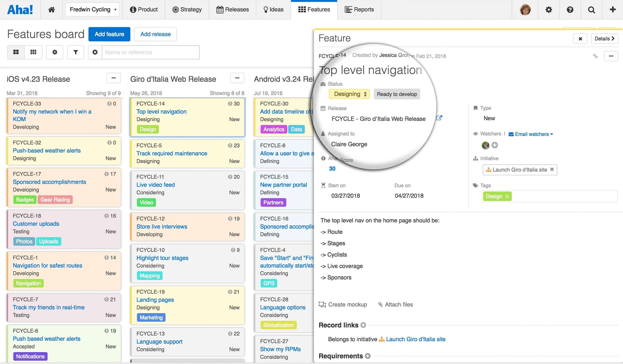Click the Add feature button

click(109, 34)
